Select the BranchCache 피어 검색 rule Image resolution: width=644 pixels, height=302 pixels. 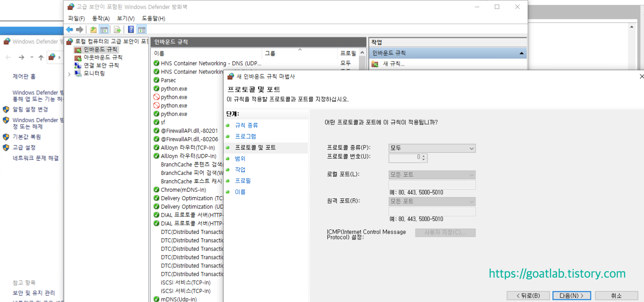coord(192,173)
